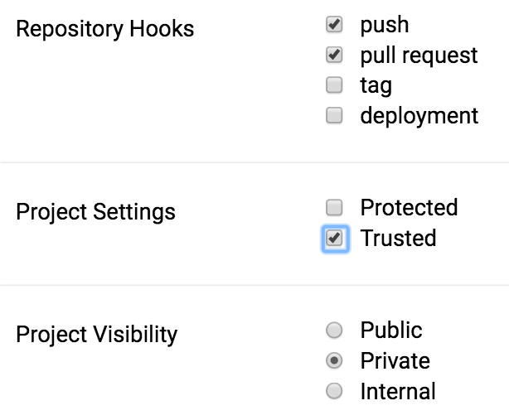Screen dimensions: 509x420
Task: Enable the tag hook checkbox
Action: [334, 85]
